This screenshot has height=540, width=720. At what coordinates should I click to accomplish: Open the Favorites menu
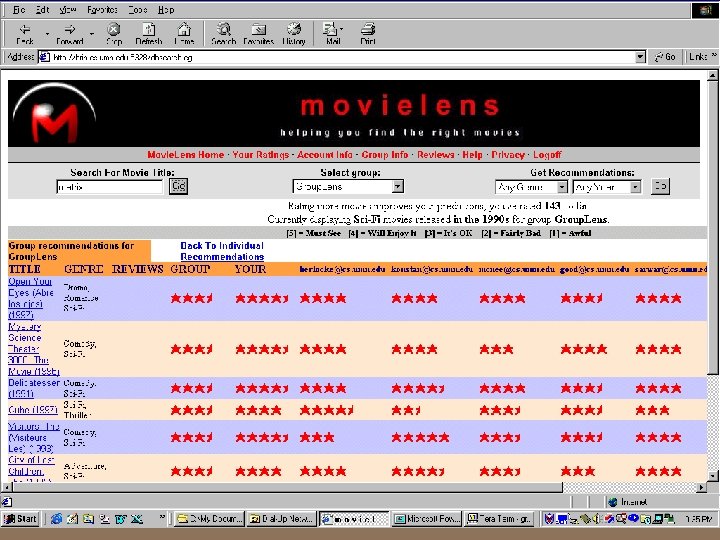pyautogui.click(x=102, y=9)
